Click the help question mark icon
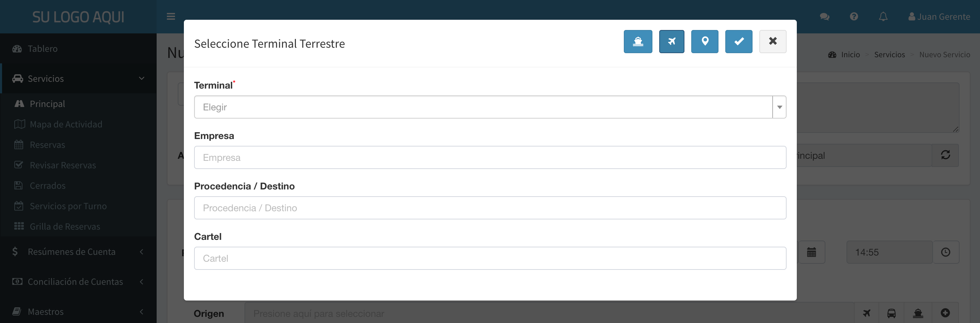The height and width of the screenshot is (323, 980). (854, 17)
